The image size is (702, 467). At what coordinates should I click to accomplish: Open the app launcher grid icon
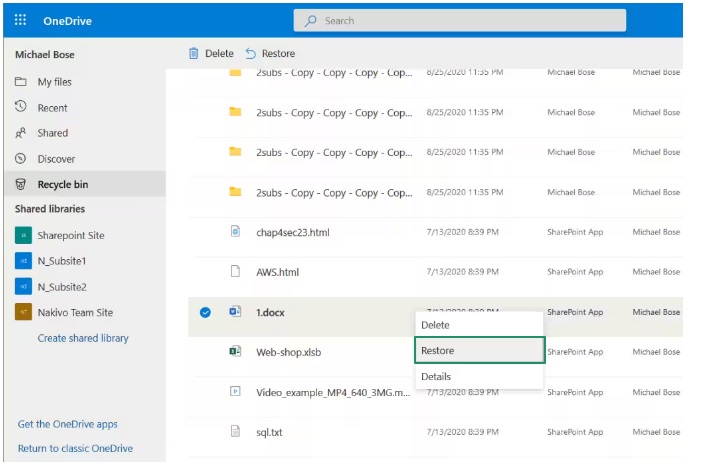20,20
